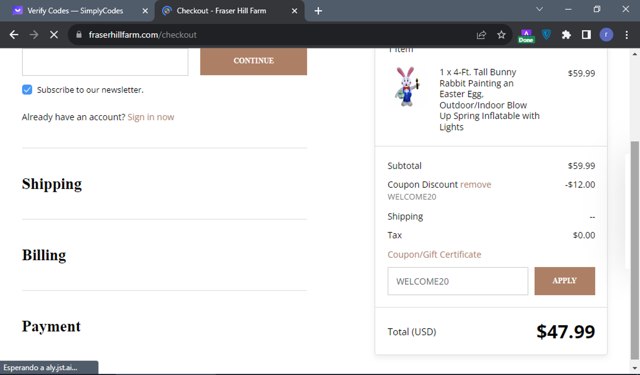Remove the WELCOME20 coupon discount
640x375 pixels.
pos(476,184)
